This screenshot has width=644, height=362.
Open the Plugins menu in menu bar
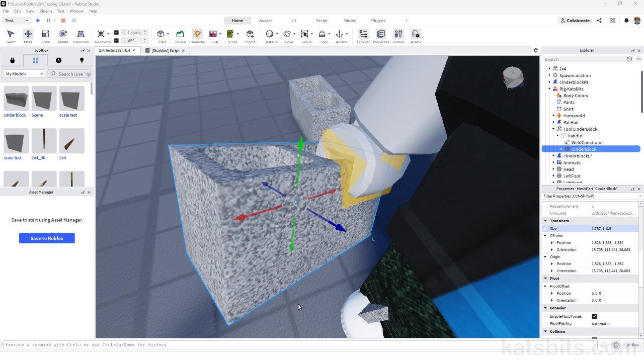click(46, 11)
